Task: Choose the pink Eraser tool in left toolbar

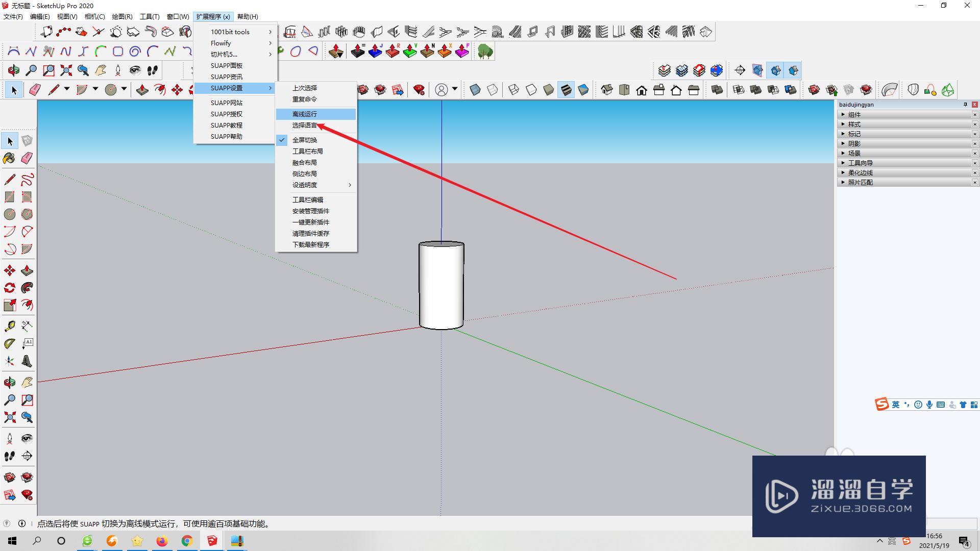Action: click(x=27, y=158)
